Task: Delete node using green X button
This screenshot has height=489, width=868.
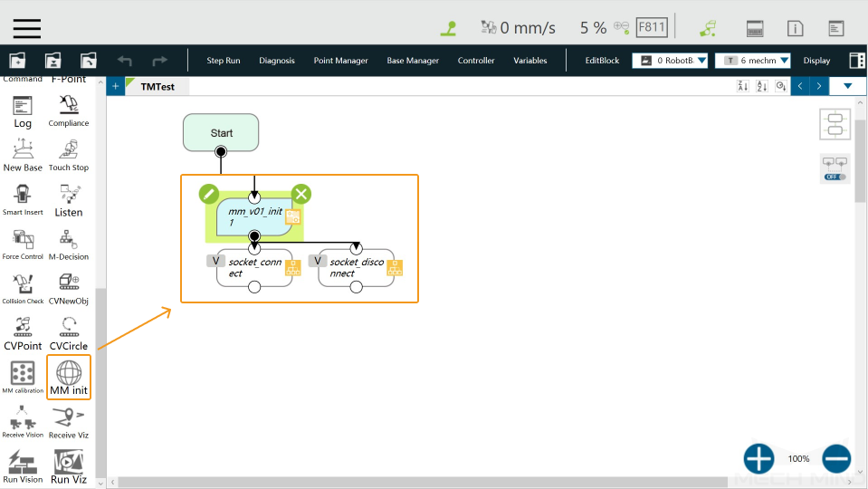Action: (x=301, y=194)
